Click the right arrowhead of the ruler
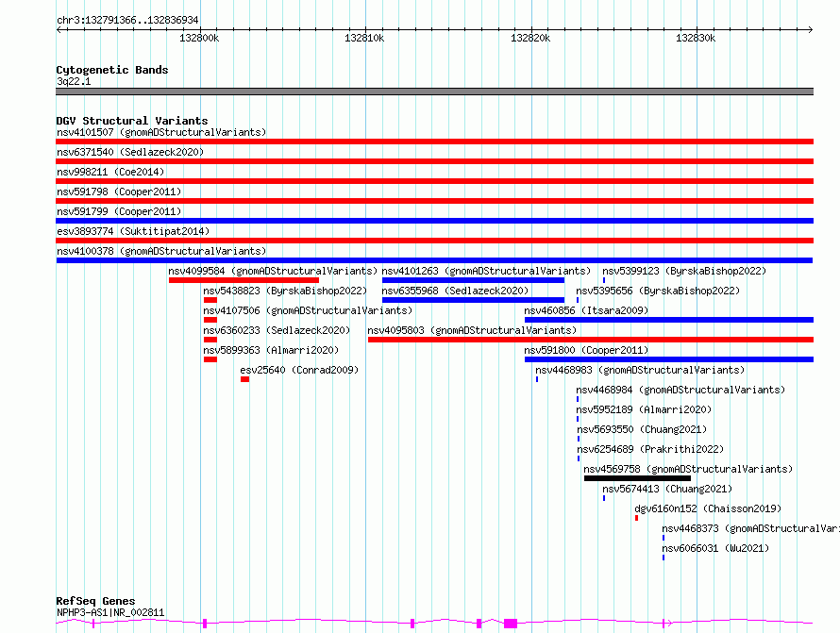840x633 pixels. click(x=810, y=30)
